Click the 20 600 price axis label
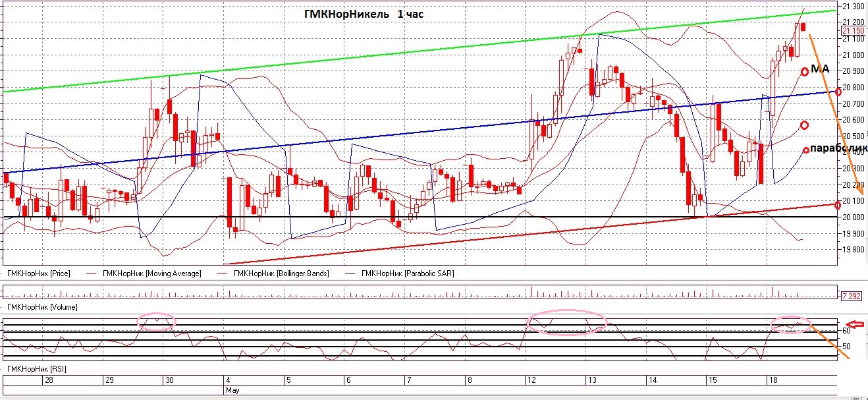This screenshot has width=868, height=400. pyautogui.click(x=854, y=120)
